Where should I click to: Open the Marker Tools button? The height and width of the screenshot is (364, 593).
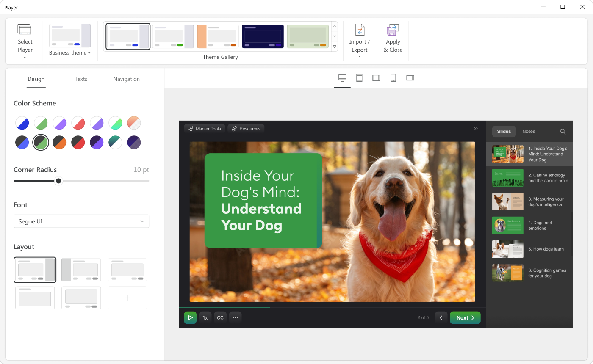pyautogui.click(x=205, y=129)
